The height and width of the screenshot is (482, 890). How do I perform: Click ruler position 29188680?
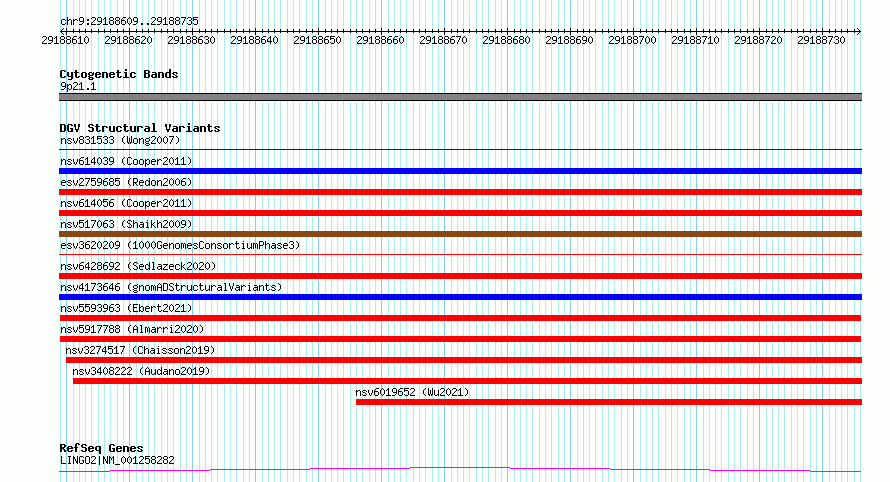click(506, 40)
